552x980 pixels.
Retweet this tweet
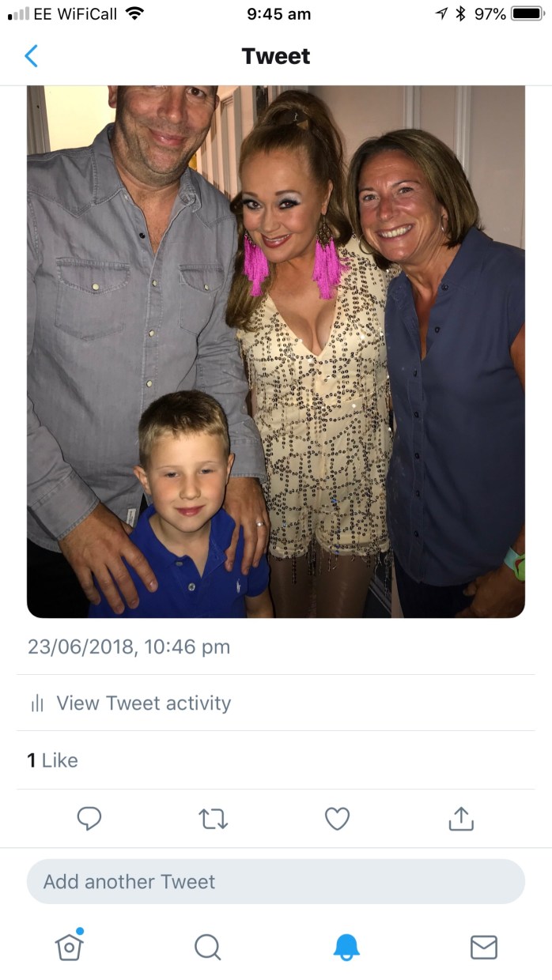213,819
